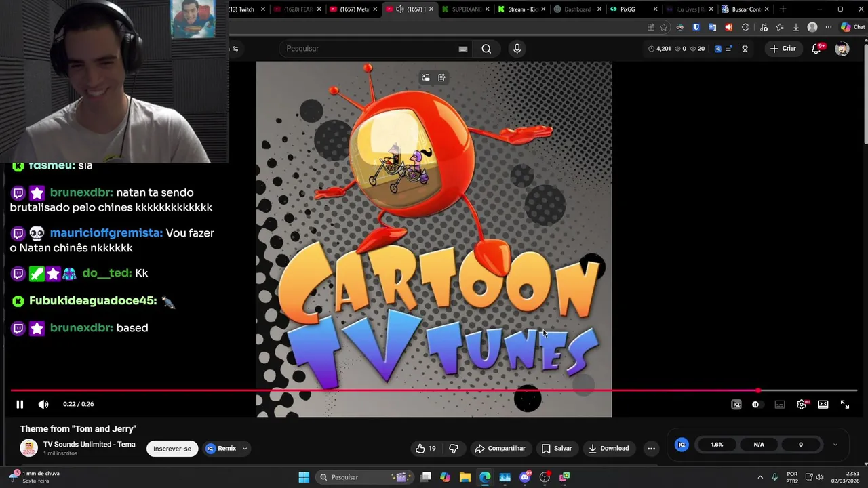Click the notes overlay icon atop video

click(441, 78)
